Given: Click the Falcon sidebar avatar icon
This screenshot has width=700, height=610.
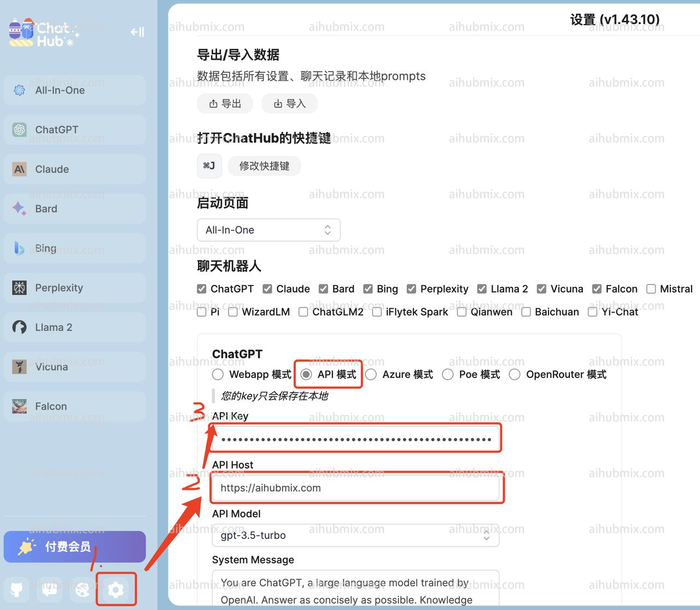Looking at the screenshot, I should [20, 406].
